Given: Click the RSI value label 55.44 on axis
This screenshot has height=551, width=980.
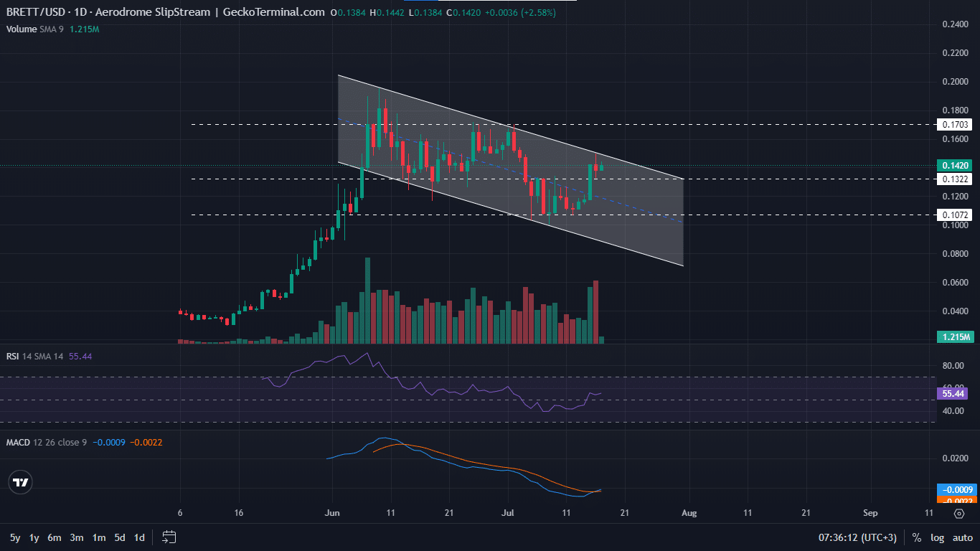Looking at the screenshot, I should pyautogui.click(x=952, y=394).
